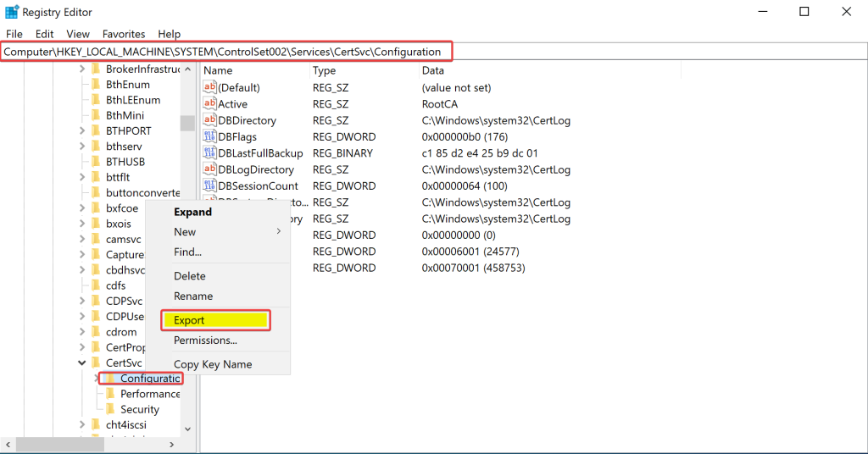
Task: Click the folder icon next to BTHPORT
Action: pyautogui.click(x=96, y=130)
